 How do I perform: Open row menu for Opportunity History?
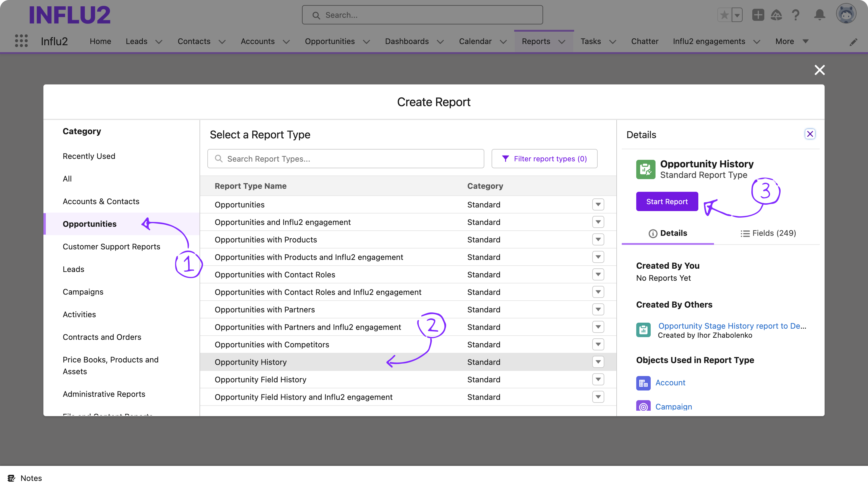pos(598,362)
